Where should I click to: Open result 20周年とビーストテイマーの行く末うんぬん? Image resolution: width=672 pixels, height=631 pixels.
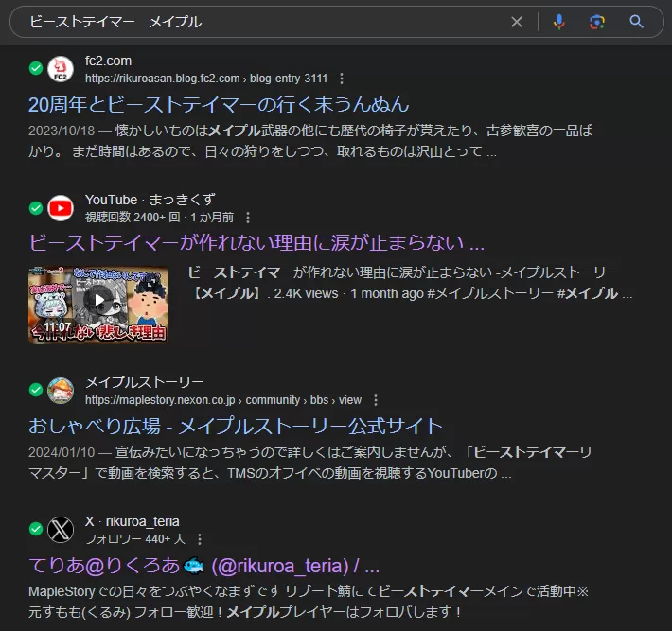pyautogui.click(x=219, y=104)
